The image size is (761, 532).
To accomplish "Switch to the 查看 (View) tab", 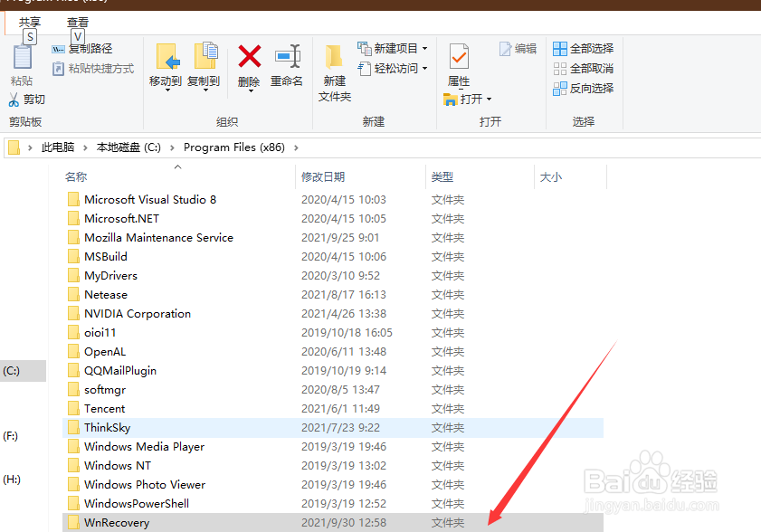I will tap(78, 21).
